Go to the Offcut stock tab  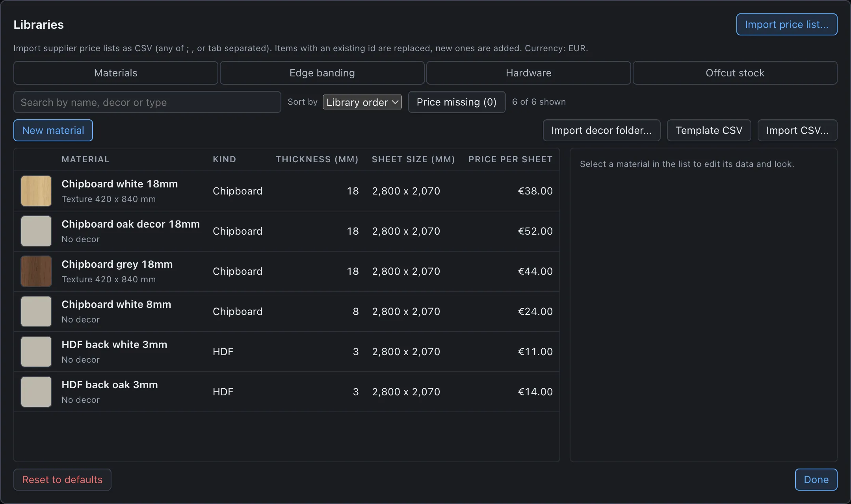point(735,73)
